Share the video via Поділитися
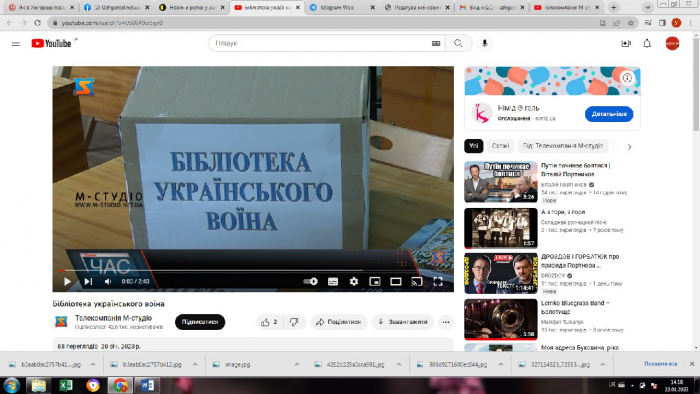The width and height of the screenshot is (700, 394). pyautogui.click(x=338, y=322)
